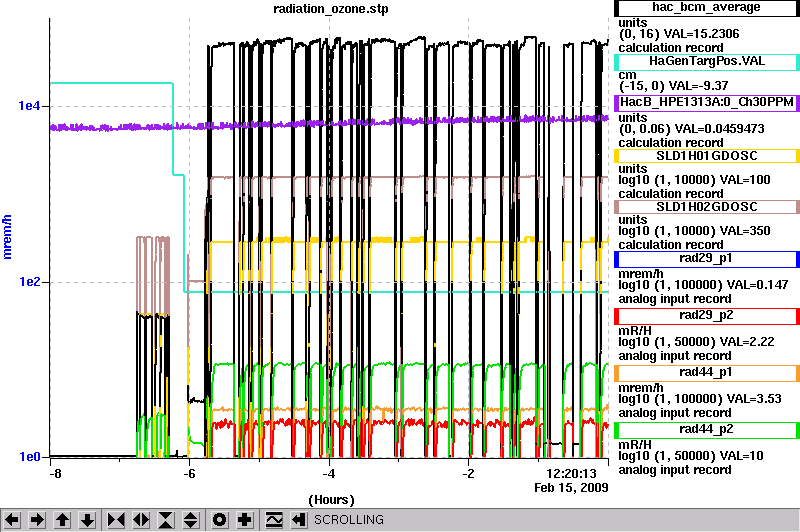
Task: Click the VAL=3.53 reading for rad44_p1
Action: [754, 399]
